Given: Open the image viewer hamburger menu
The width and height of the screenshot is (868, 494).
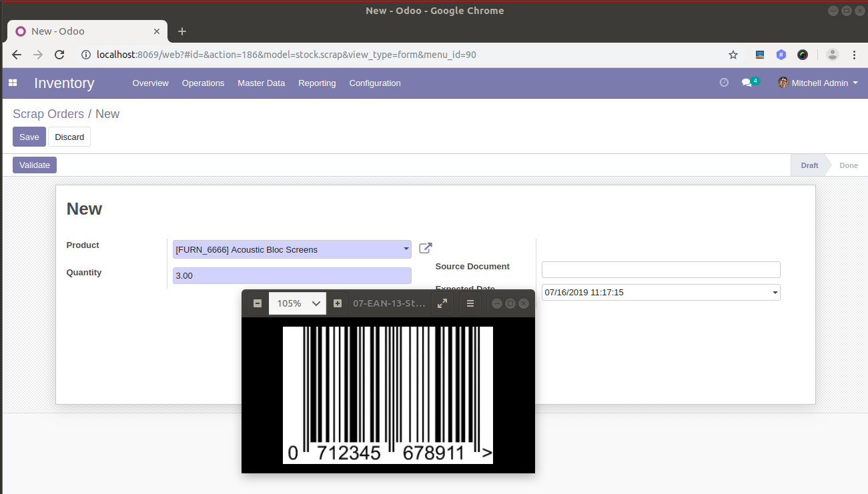Looking at the screenshot, I should 470,303.
